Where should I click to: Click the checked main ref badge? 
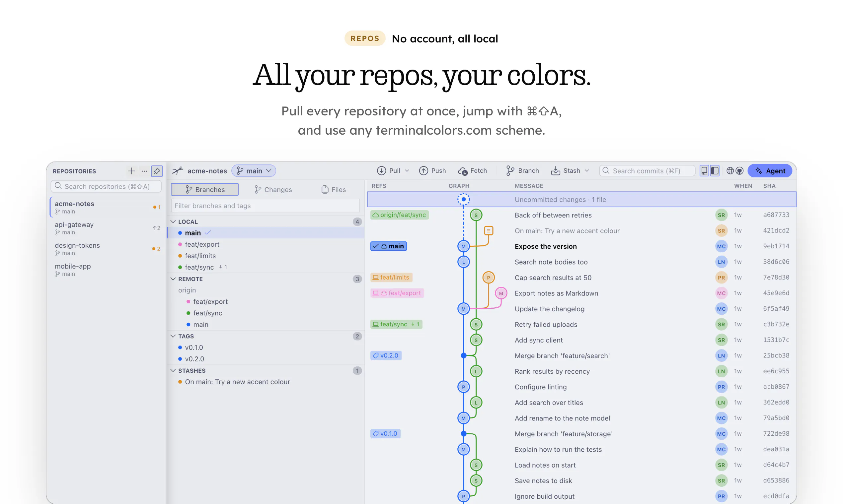(x=389, y=246)
